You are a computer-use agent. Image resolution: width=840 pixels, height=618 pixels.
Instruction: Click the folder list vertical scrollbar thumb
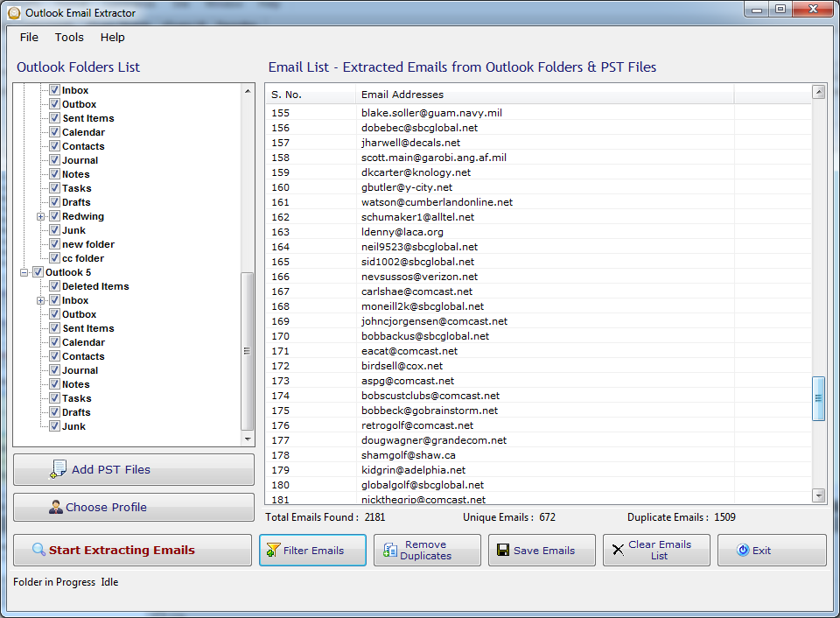248,351
